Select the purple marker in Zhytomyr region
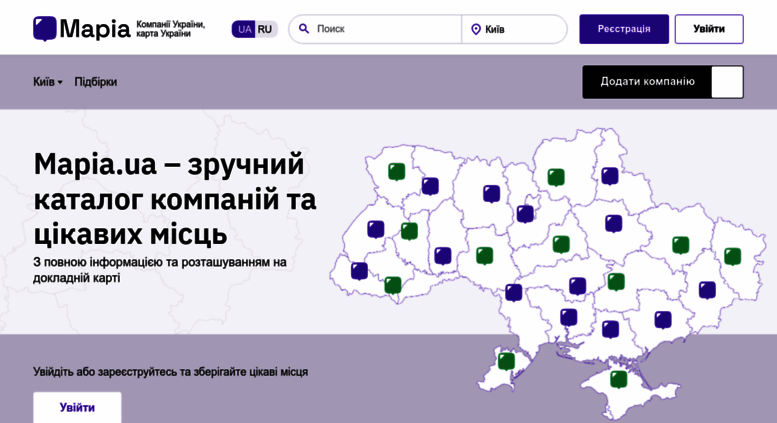Screen dimensions: 777x423 click(x=492, y=194)
